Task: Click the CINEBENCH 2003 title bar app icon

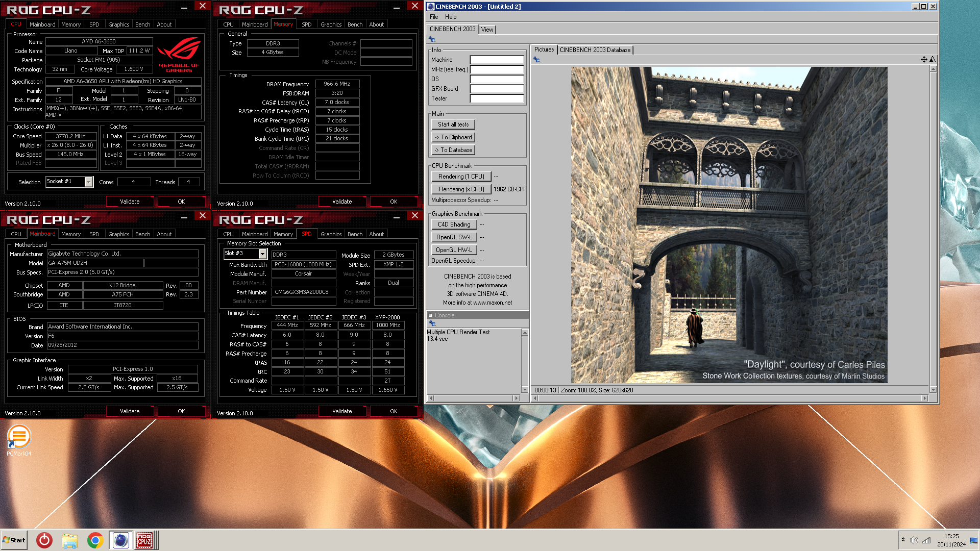Action: (x=430, y=7)
